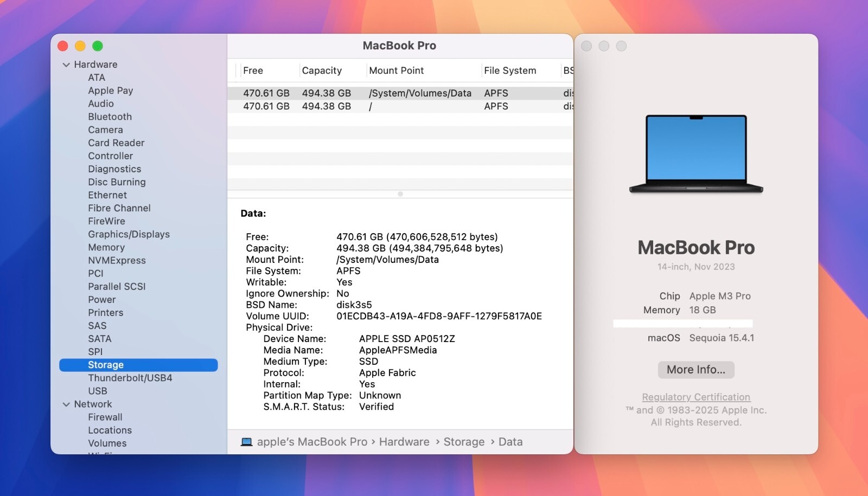This screenshot has width=868, height=496.
Task: Open the Regulatory Certification link
Action: pyautogui.click(x=696, y=397)
